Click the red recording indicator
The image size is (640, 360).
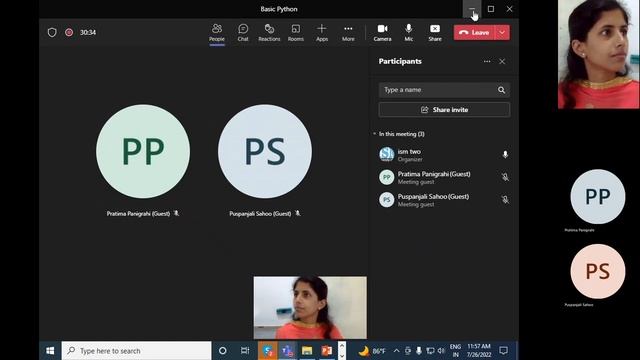click(69, 32)
